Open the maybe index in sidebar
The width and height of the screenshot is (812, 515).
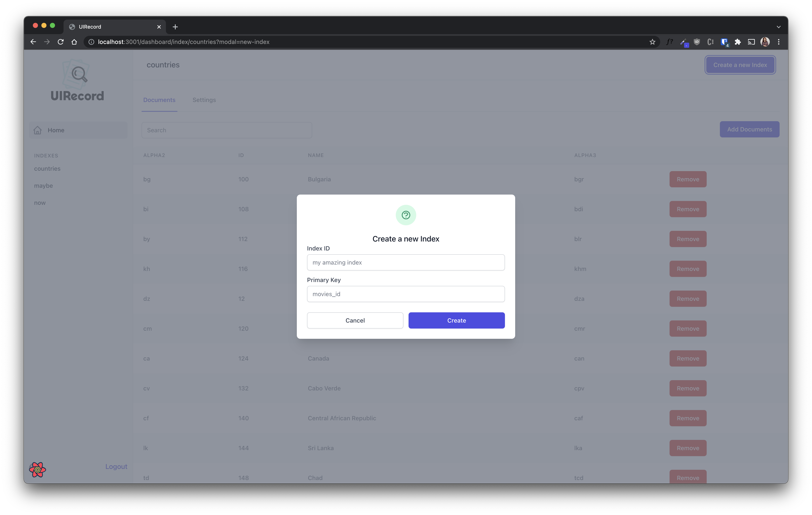43,186
